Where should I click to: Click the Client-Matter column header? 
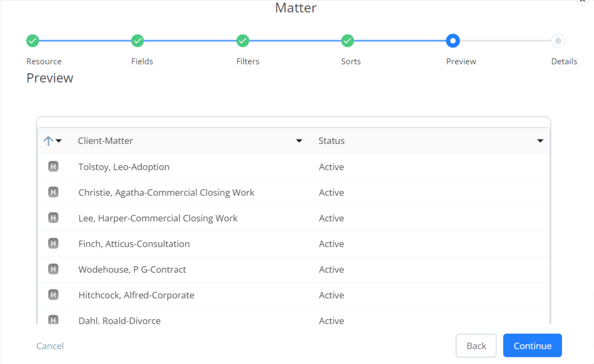tap(105, 141)
